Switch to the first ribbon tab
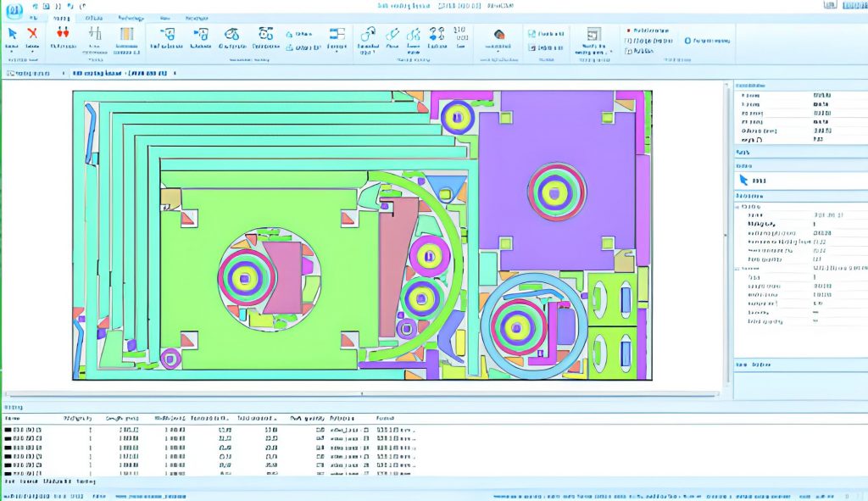Viewport: 868px width, 501px height. (x=32, y=18)
